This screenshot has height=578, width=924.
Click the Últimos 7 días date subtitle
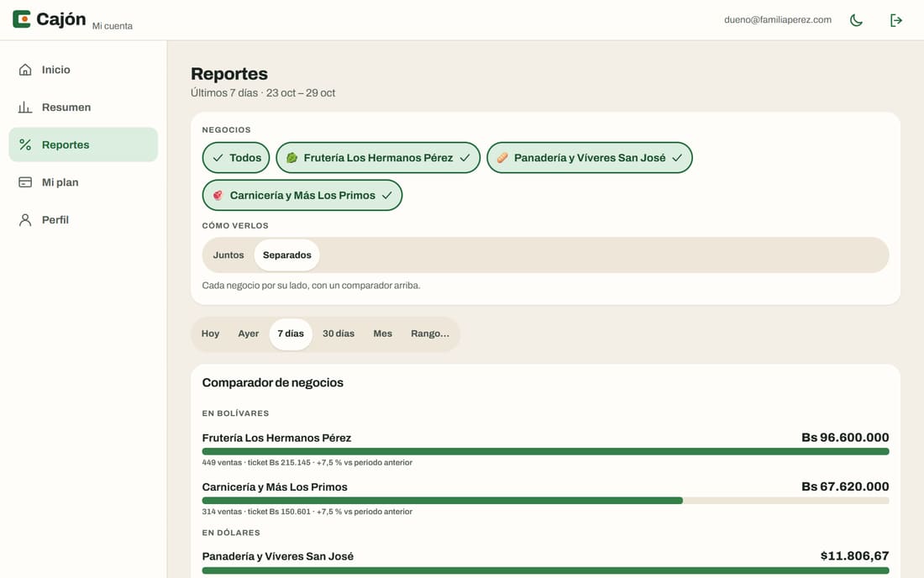coord(263,93)
